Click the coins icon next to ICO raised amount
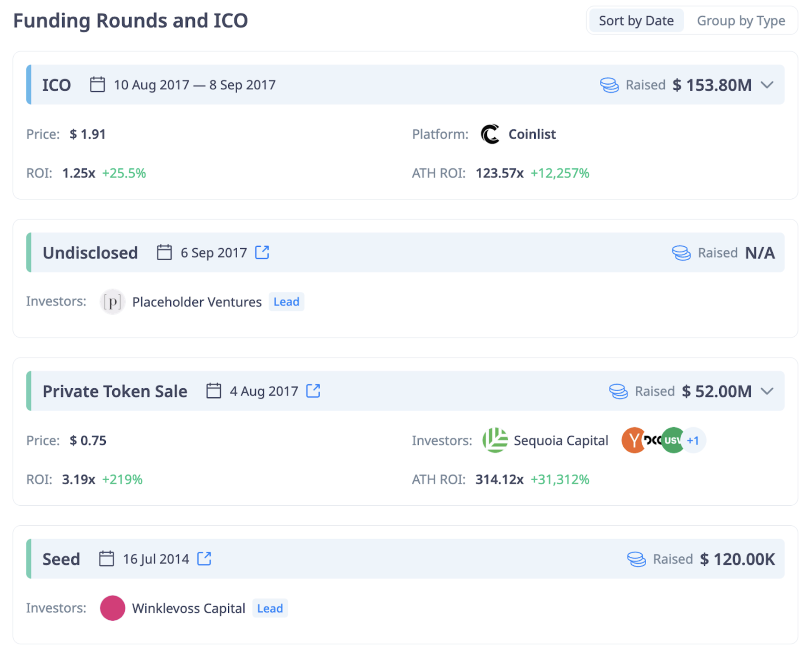812x652 pixels. 609,85
